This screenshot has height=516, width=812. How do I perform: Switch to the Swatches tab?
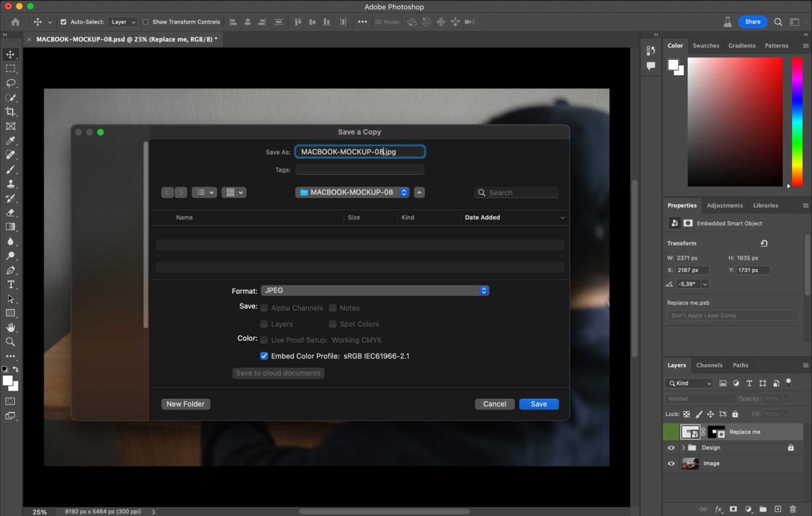[706, 46]
